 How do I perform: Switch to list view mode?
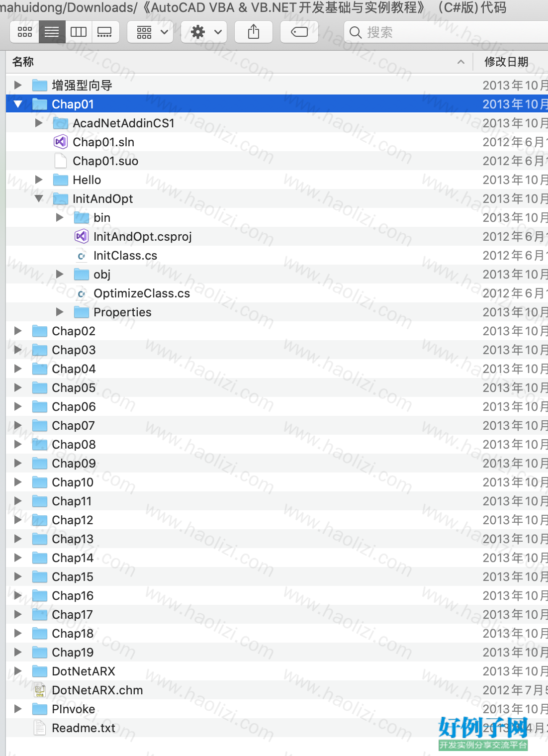52,32
